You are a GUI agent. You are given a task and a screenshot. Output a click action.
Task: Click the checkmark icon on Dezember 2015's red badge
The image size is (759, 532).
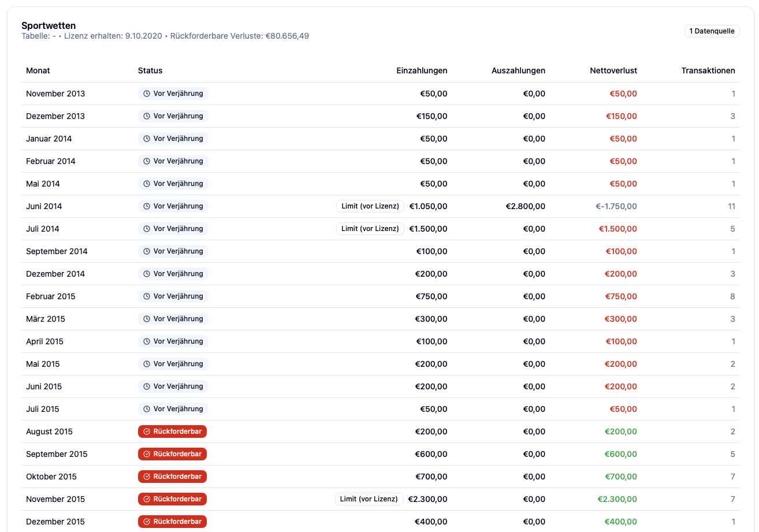[x=146, y=522]
